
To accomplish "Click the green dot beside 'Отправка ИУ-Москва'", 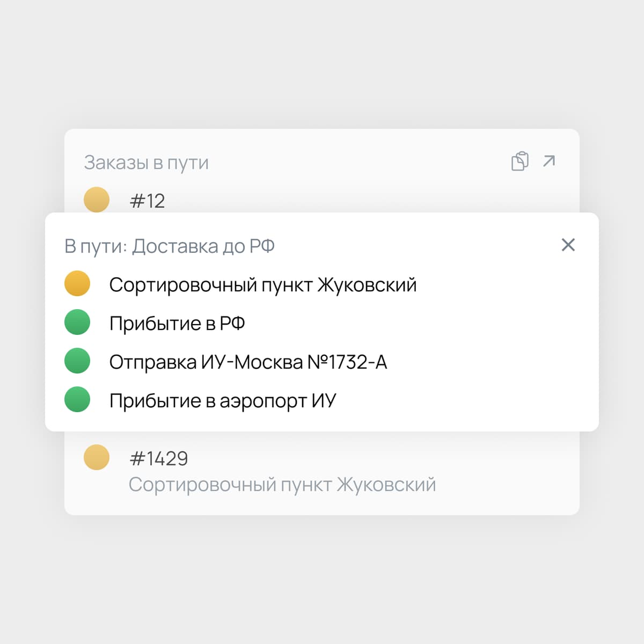I will click(x=77, y=361).
